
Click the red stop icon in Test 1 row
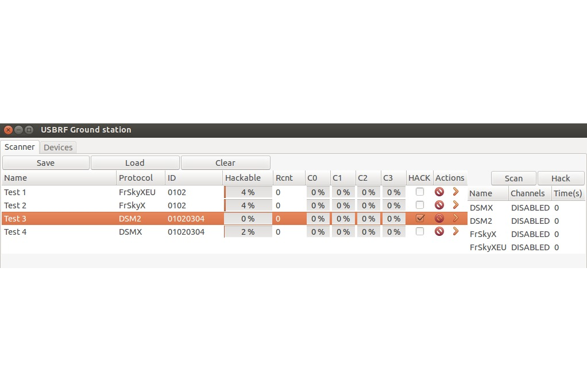click(x=439, y=192)
